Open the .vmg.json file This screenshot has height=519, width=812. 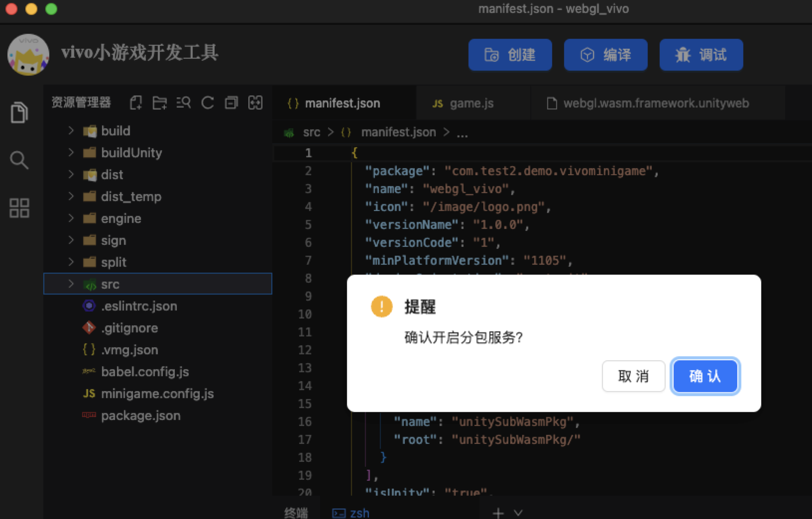[129, 350]
